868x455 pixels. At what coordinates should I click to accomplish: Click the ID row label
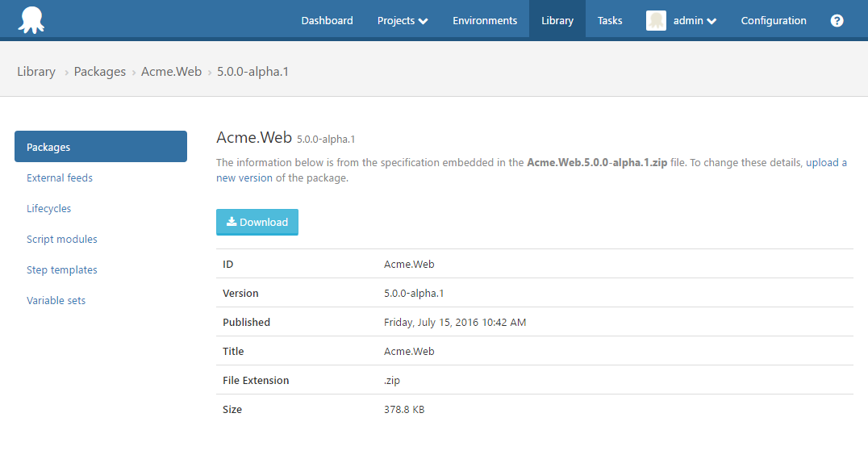point(228,264)
